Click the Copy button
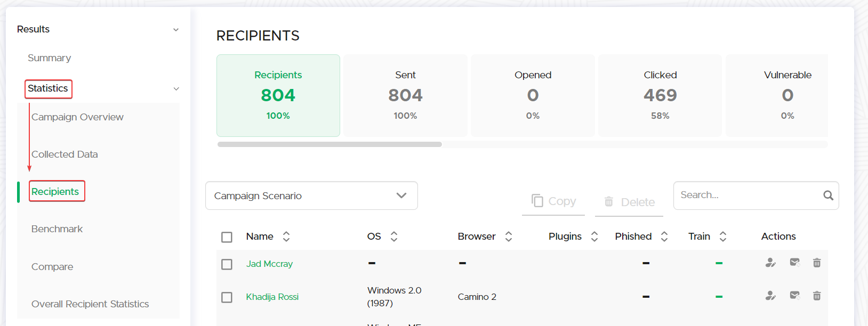The image size is (868, 326). [553, 201]
